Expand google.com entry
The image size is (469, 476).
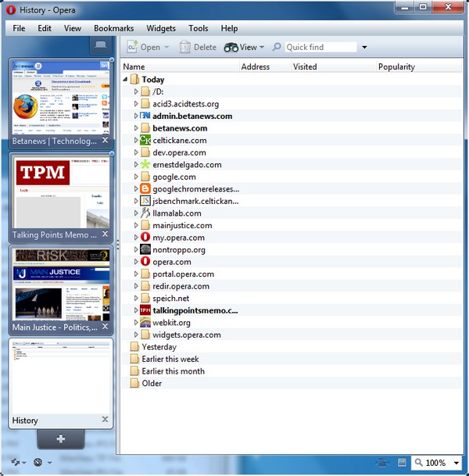136,177
